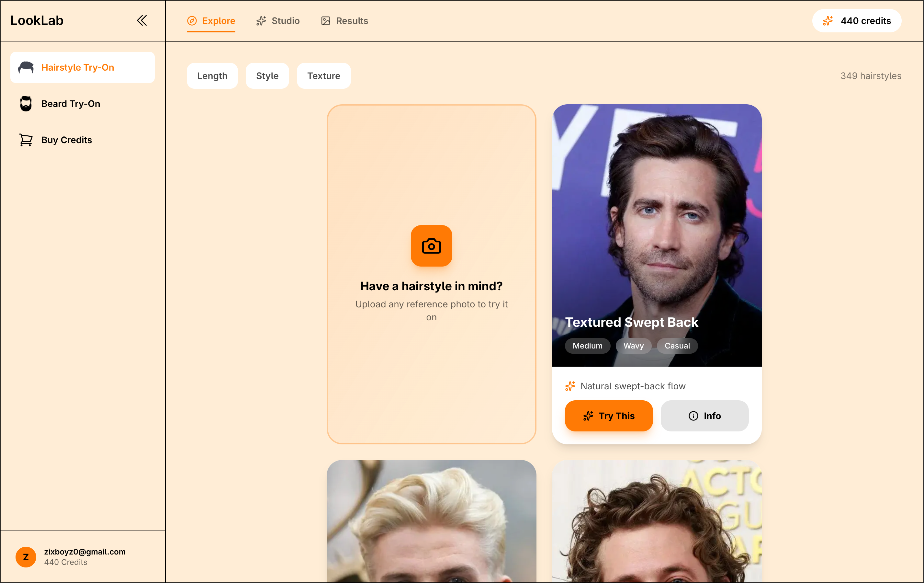This screenshot has width=924, height=583.
Task: Select the Medium tag on Textured Swept Back
Action: coord(587,346)
